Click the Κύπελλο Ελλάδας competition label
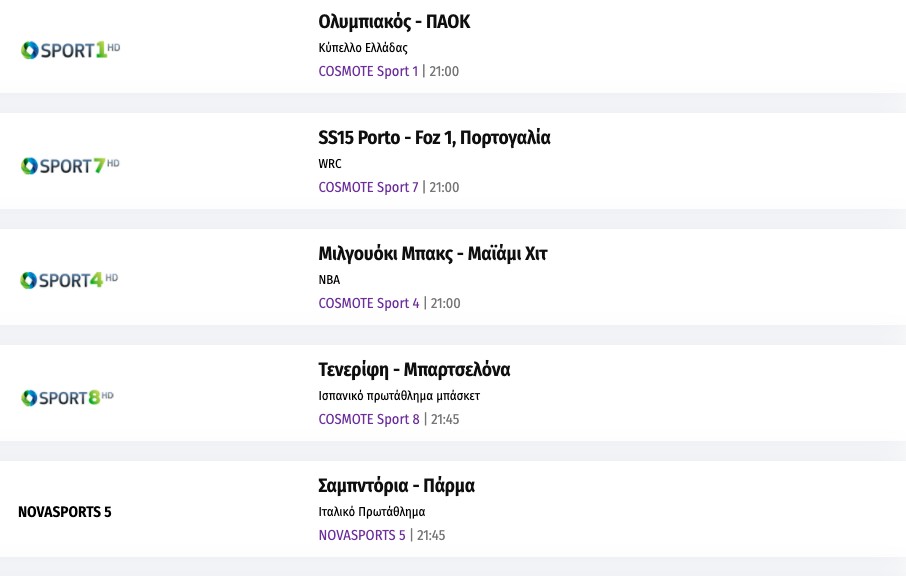The width and height of the screenshot is (906, 576). (363, 48)
